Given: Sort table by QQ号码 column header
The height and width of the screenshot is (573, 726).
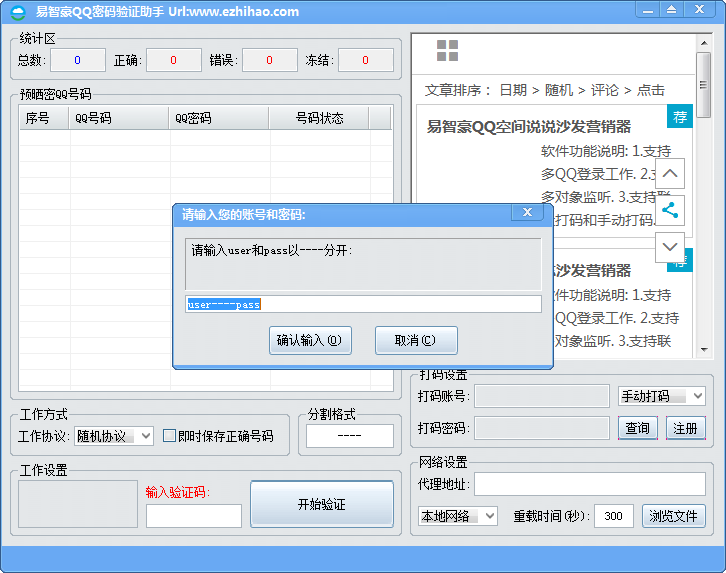Looking at the screenshot, I should (119, 118).
